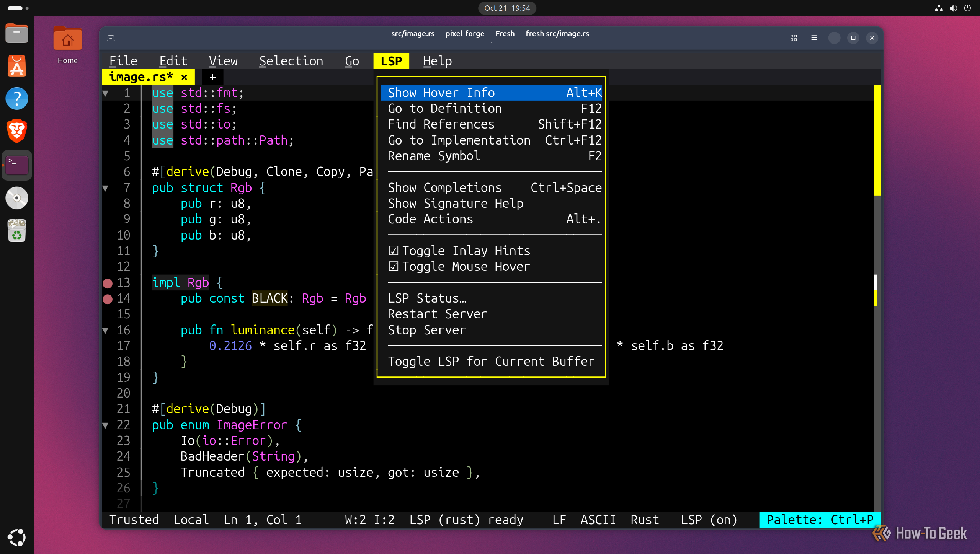Open the Palette: Ctrl+P button

pyautogui.click(x=820, y=520)
